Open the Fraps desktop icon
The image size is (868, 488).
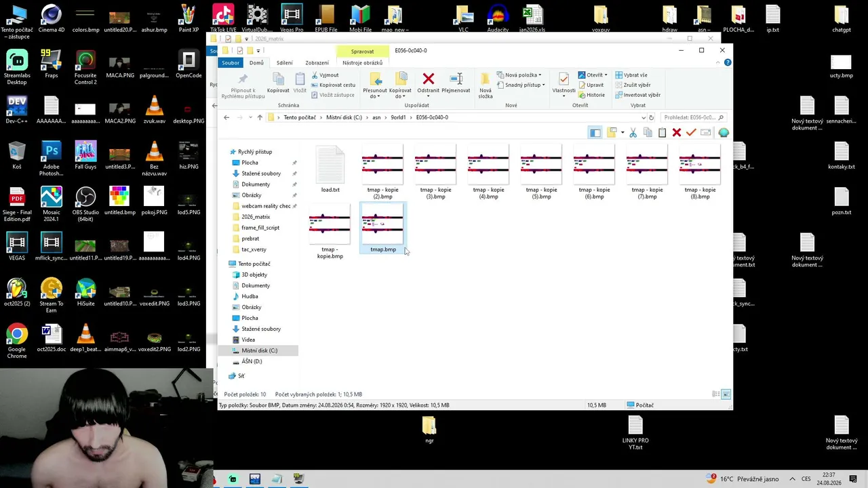[52, 65]
